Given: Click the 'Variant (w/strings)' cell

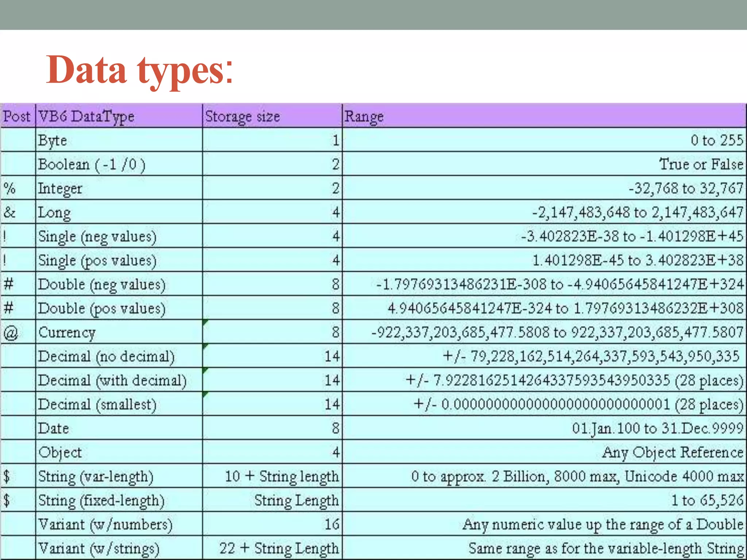Looking at the screenshot, I should [x=119, y=548].
